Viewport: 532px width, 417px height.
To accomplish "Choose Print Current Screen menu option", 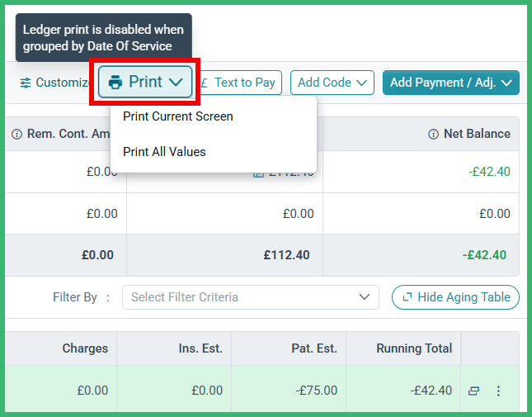I will [x=178, y=116].
